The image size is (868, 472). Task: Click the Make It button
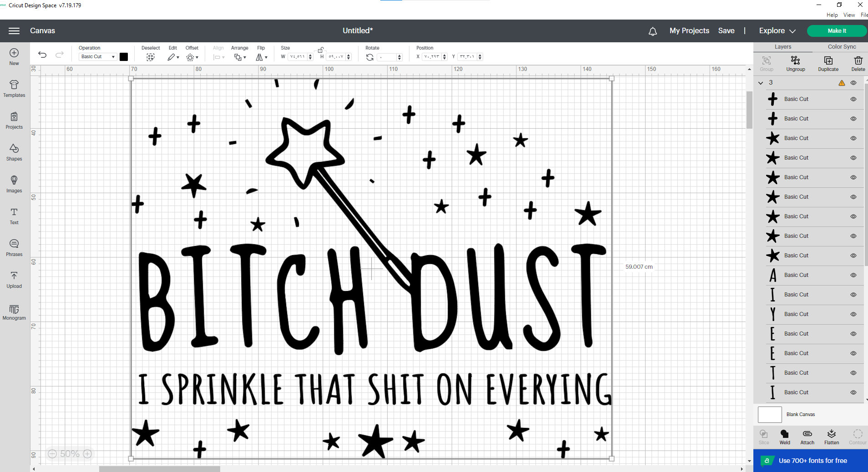tap(837, 30)
